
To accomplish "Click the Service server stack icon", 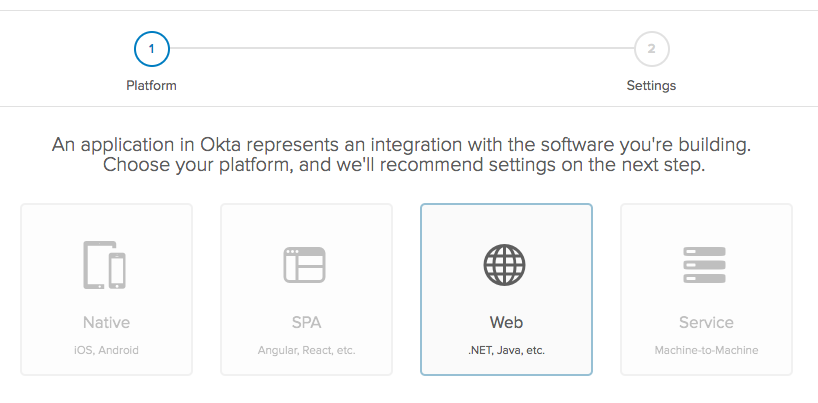I will click(706, 265).
